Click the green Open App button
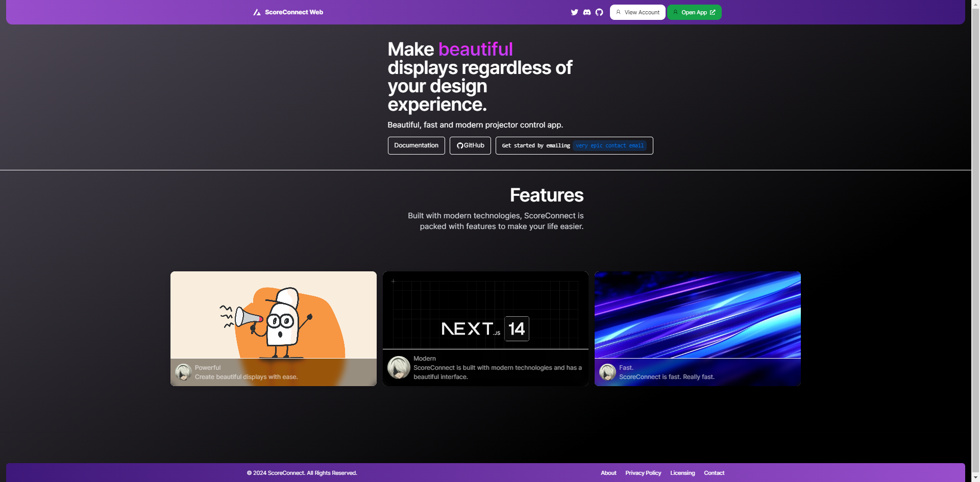 [x=694, y=12]
